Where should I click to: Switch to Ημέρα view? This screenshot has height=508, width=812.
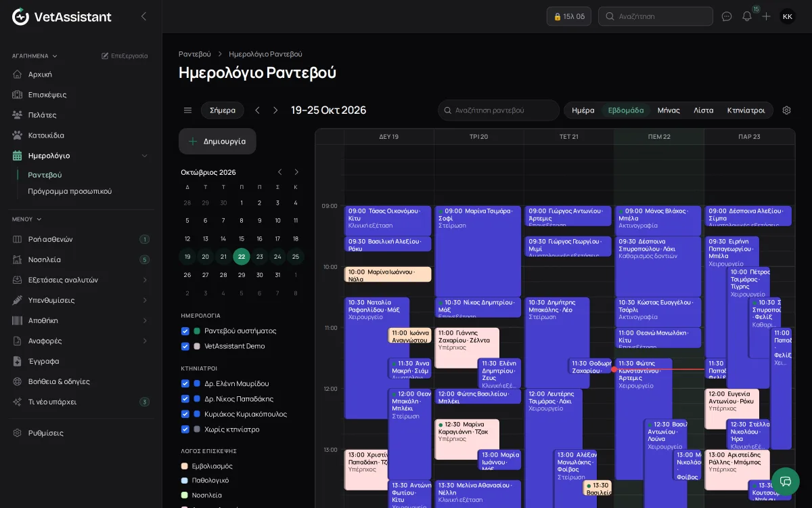pyautogui.click(x=583, y=110)
